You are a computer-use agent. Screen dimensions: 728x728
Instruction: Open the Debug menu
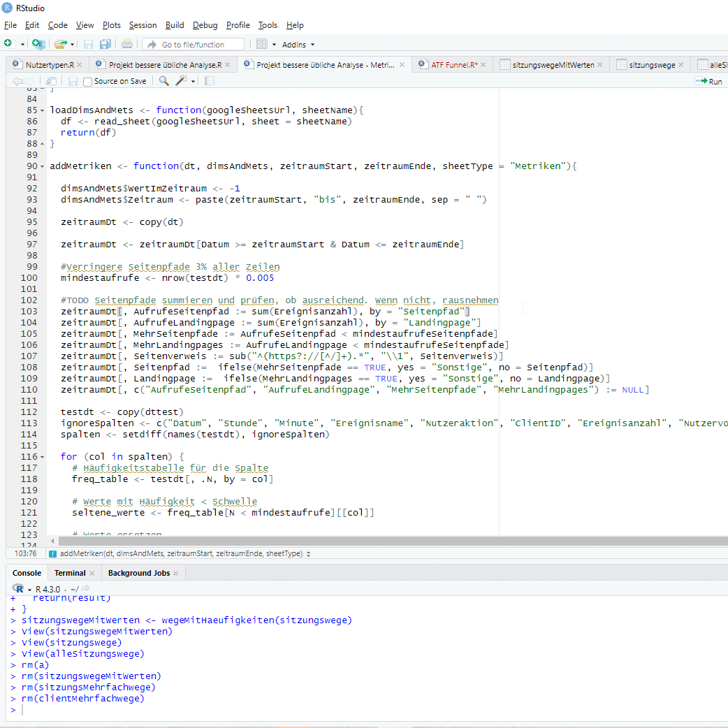tap(205, 25)
